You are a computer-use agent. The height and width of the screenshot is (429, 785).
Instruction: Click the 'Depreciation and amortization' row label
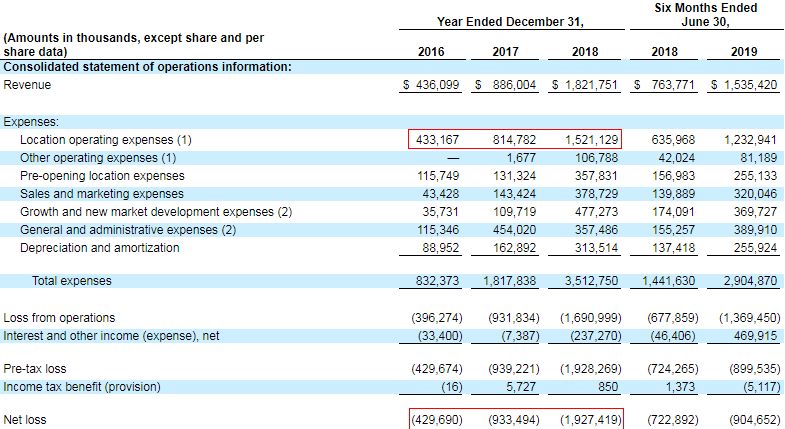(x=100, y=248)
